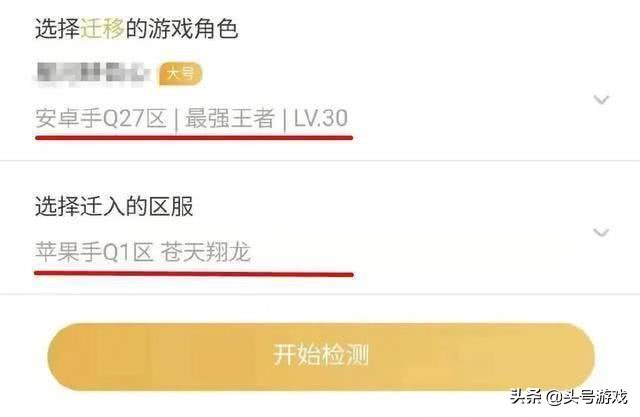Open the 苹果手Q1区 server selection
The width and height of the screenshot is (640, 417).
pyautogui.click(x=94, y=252)
